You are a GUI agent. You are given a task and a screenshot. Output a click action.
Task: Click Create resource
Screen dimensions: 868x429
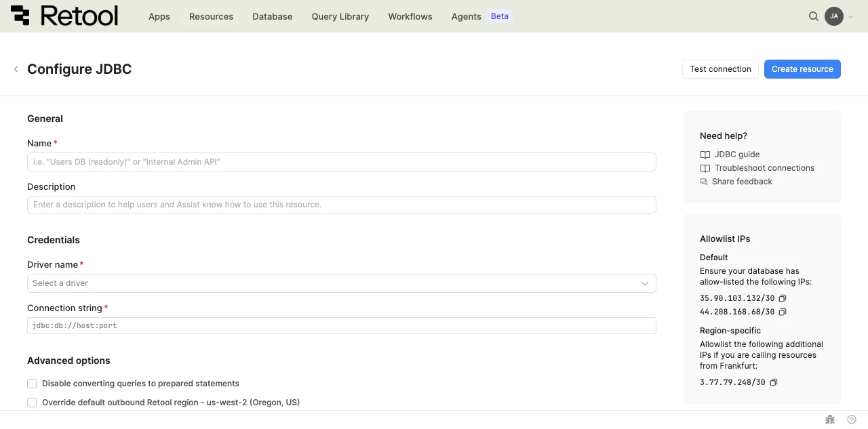point(802,69)
